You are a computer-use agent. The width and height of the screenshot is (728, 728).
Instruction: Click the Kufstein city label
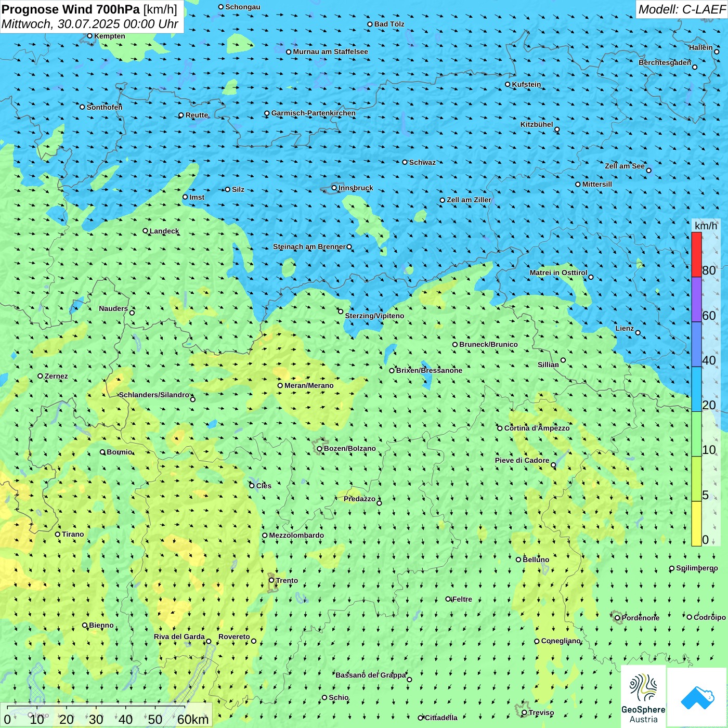coord(526,84)
